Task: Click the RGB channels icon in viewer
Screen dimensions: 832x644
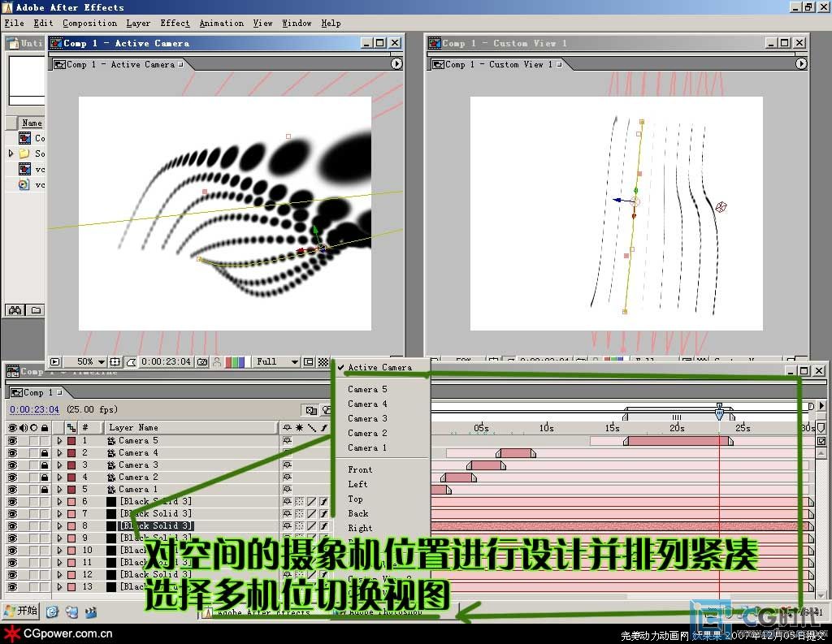Action: coord(234,361)
